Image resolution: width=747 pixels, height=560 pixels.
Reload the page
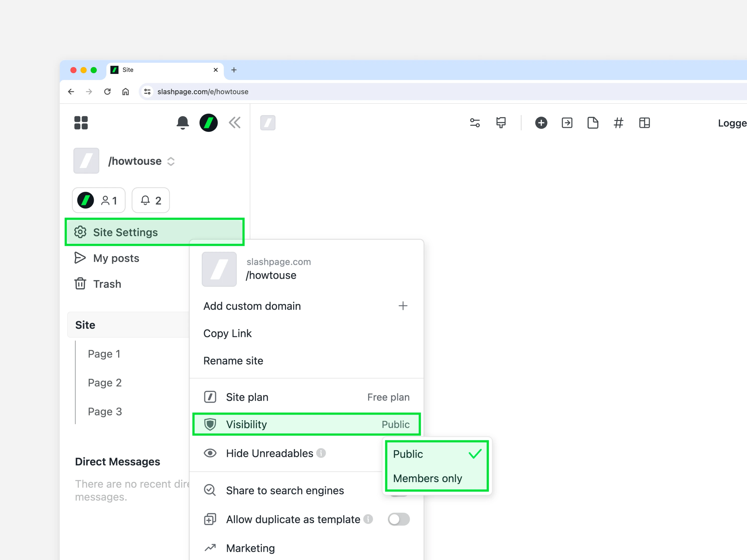[x=107, y=92]
